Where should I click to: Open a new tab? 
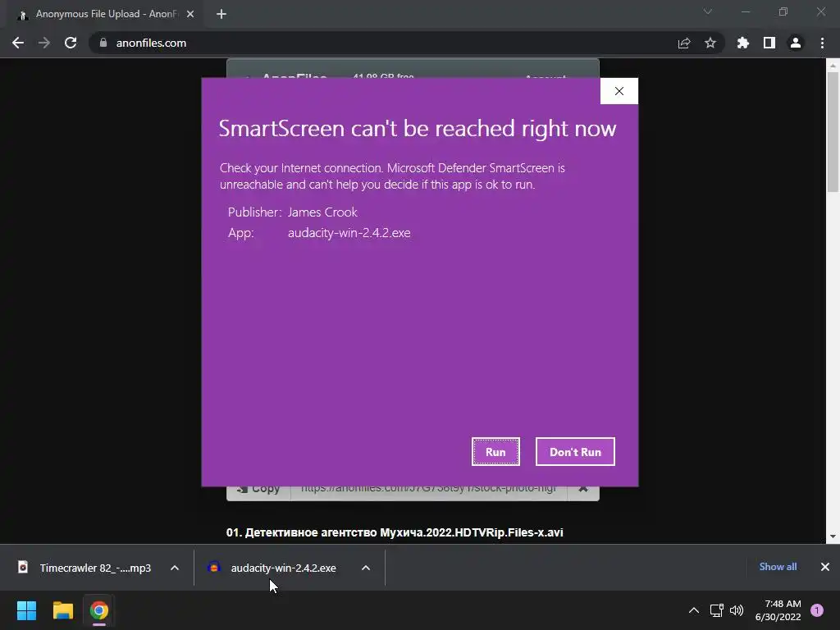pos(221,14)
